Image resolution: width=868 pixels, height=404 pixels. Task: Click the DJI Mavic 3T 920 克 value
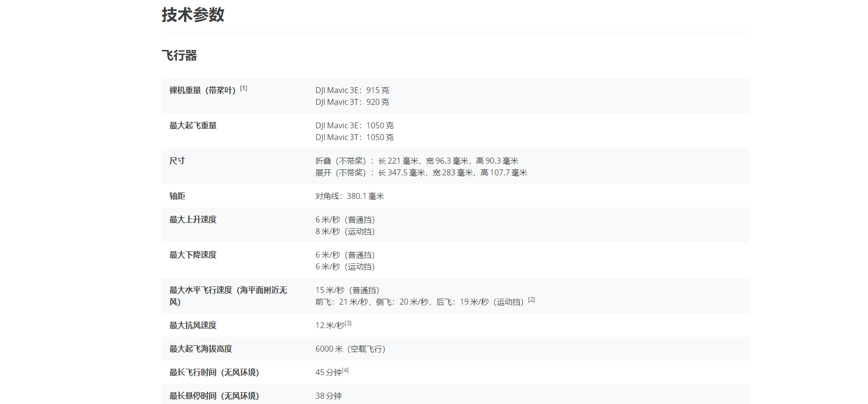point(352,102)
